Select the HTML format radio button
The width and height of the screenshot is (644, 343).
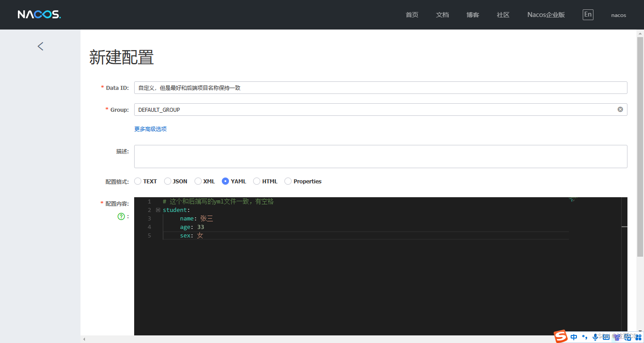click(257, 181)
